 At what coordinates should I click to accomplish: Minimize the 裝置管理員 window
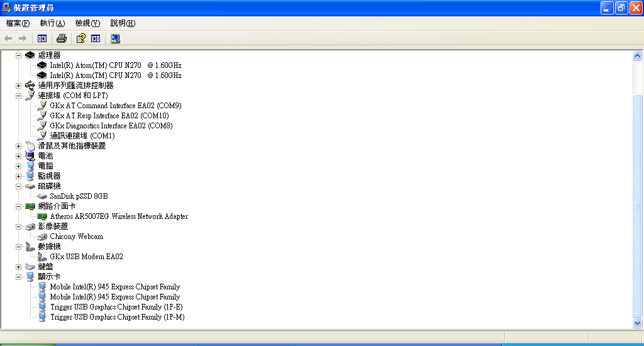(607, 8)
